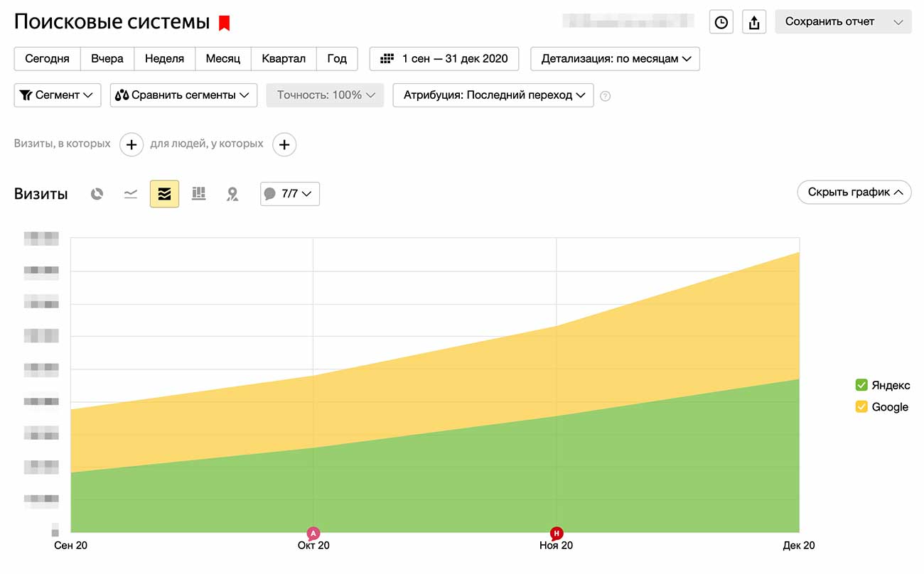Click the A annotation marker on the timeline
This screenshot has width=924, height=574.
coord(313,533)
